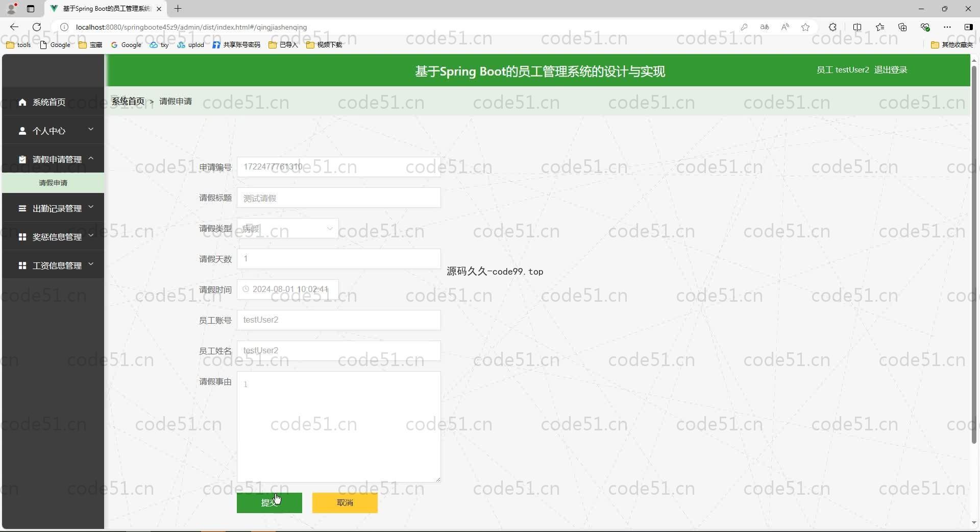
Task: Click the grid icon beside 奖惩信息管理
Action: coord(22,237)
